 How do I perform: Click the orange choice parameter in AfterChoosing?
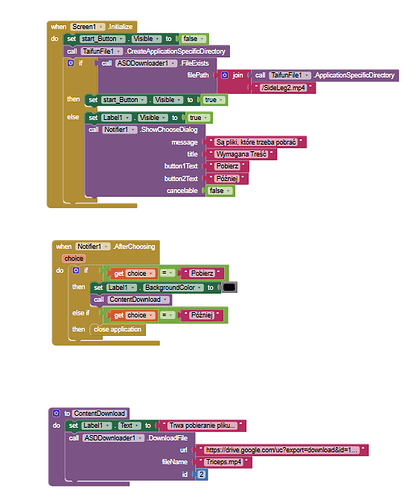click(74, 258)
